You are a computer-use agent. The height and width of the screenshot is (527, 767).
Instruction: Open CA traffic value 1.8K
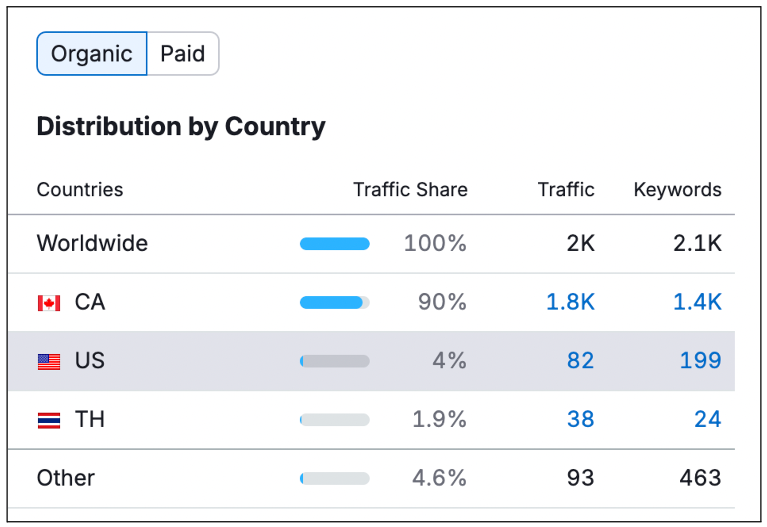tap(570, 302)
